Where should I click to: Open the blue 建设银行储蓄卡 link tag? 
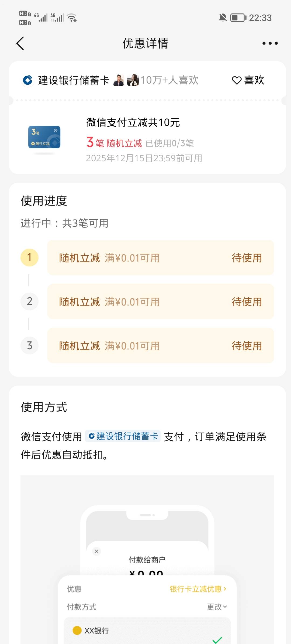123,436
